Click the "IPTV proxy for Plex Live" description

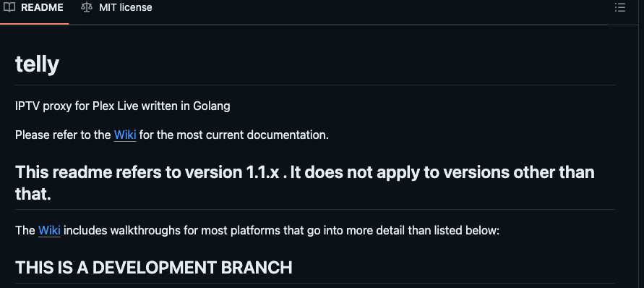(123, 106)
